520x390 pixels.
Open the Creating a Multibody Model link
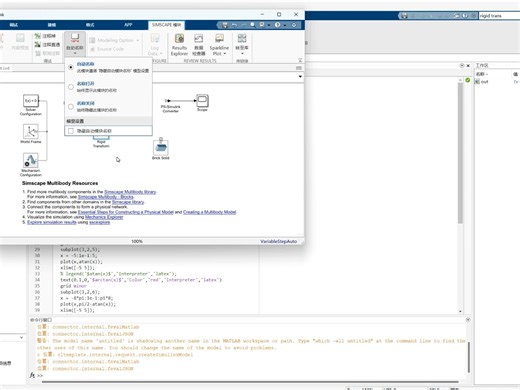click(x=209, y=212)
